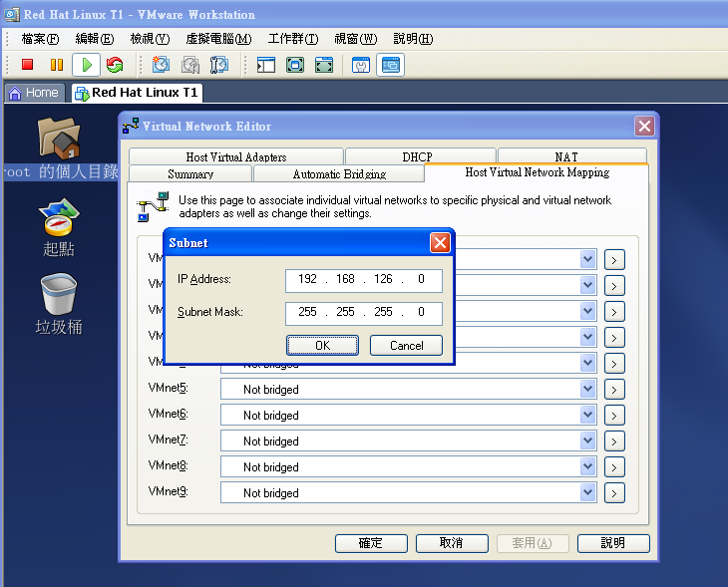Click the IP Address second octet 168
Screen dimensions: 728x587
345,279
